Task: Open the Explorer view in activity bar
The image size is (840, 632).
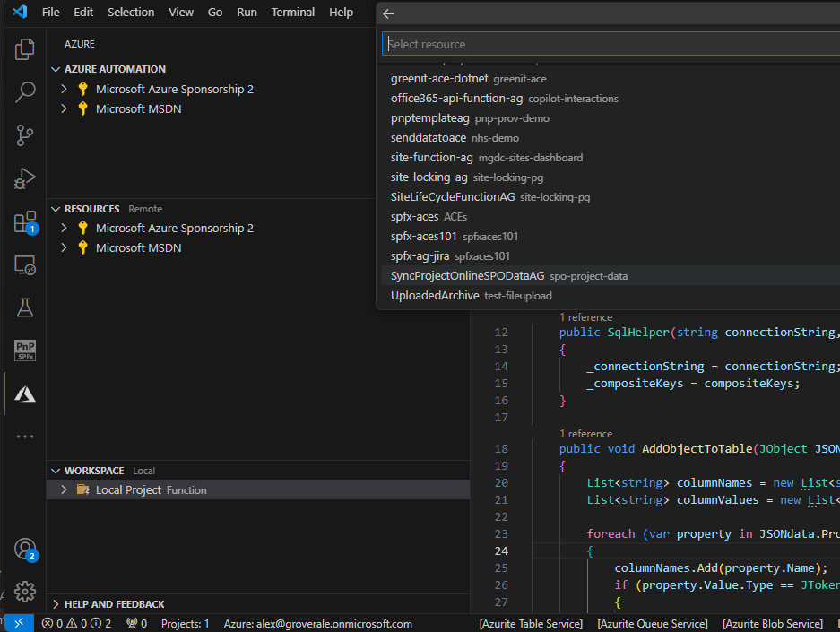Action: 25,49
